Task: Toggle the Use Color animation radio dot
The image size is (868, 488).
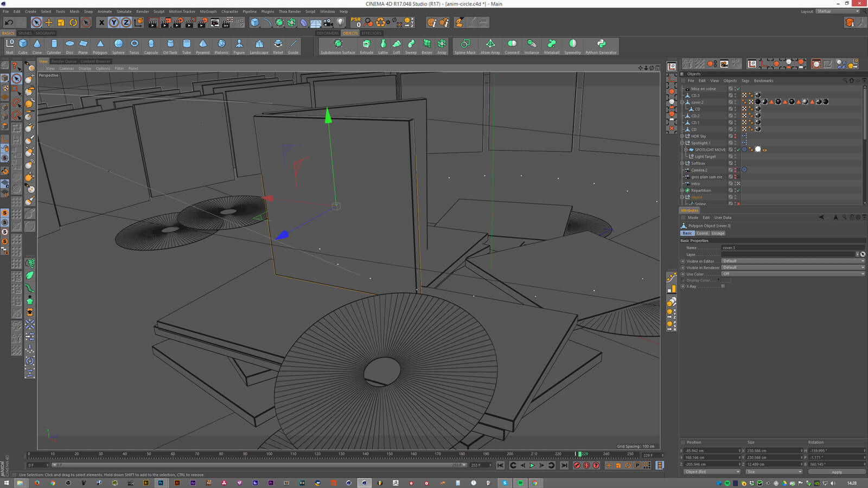Action: [x=683, y=274]
